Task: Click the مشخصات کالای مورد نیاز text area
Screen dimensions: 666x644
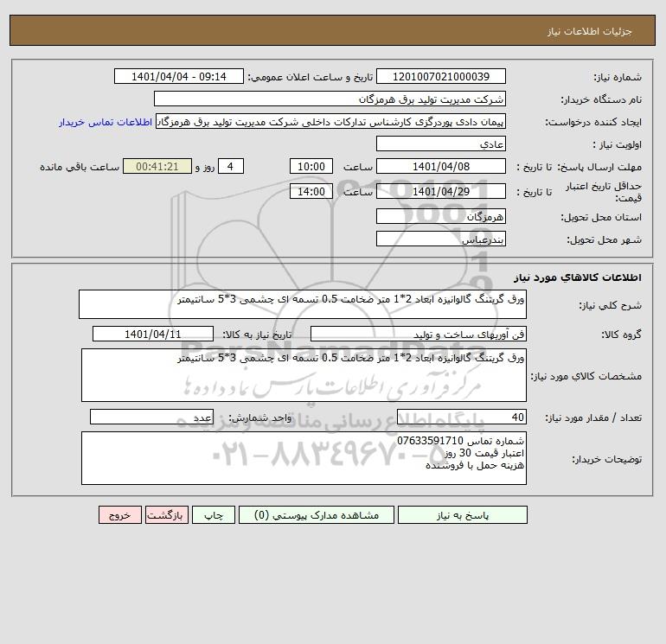Action: pyautogui.click(x=304, y=375)
